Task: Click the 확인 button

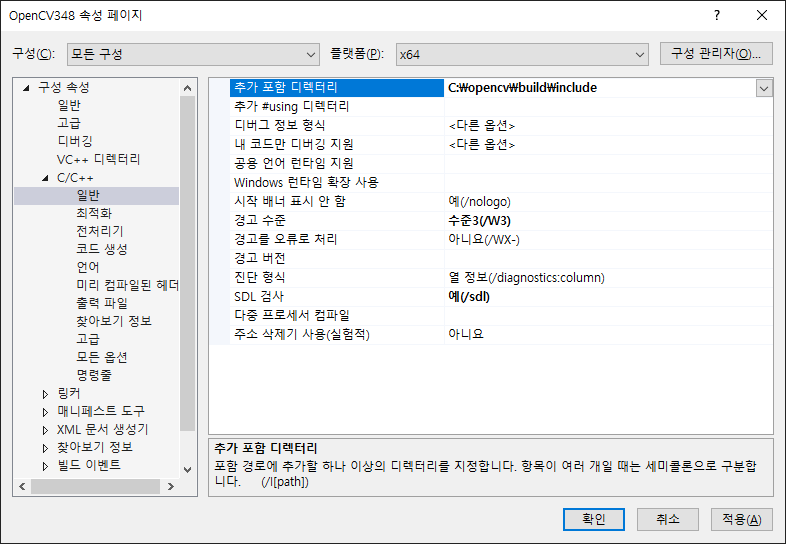Action: click(x=594, y=519)
